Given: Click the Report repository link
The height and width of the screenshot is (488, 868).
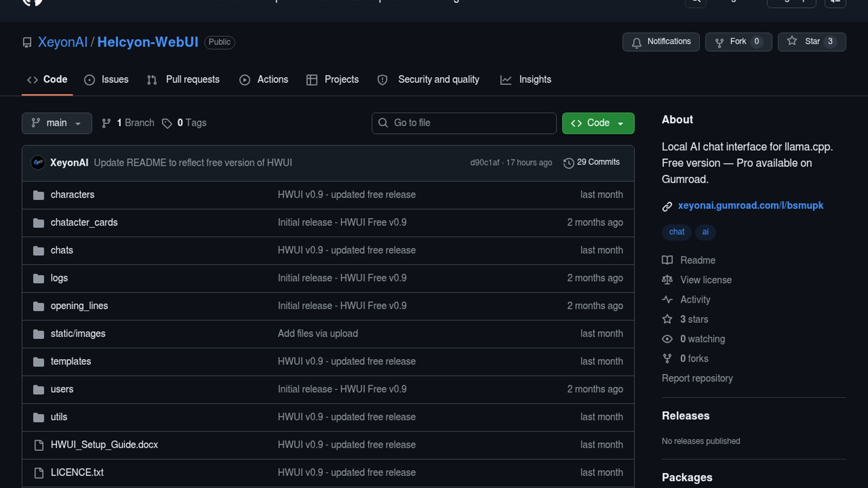Looking at the screenshot, I should [697, 378].
